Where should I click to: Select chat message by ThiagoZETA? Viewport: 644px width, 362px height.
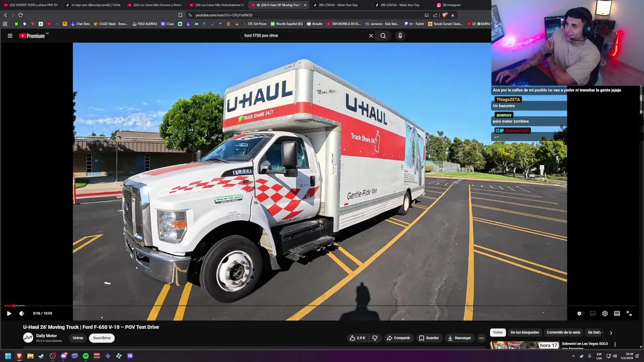coord(504,106)
